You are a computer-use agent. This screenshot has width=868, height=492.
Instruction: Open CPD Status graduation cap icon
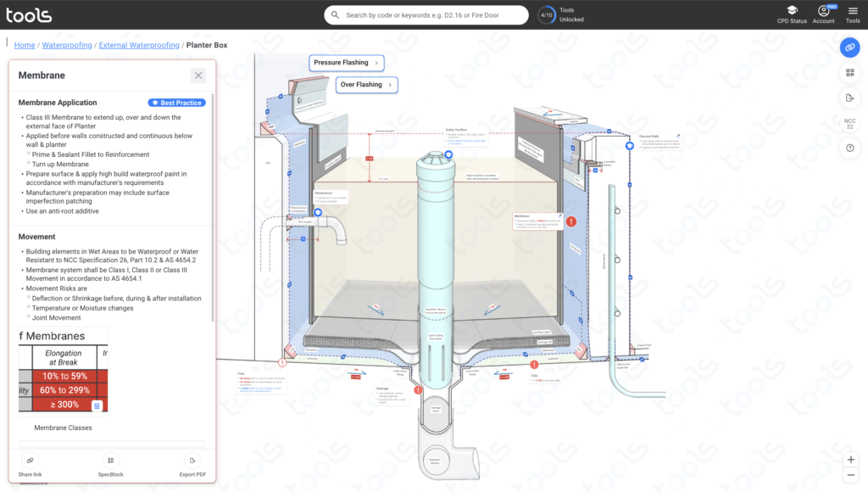792,11
